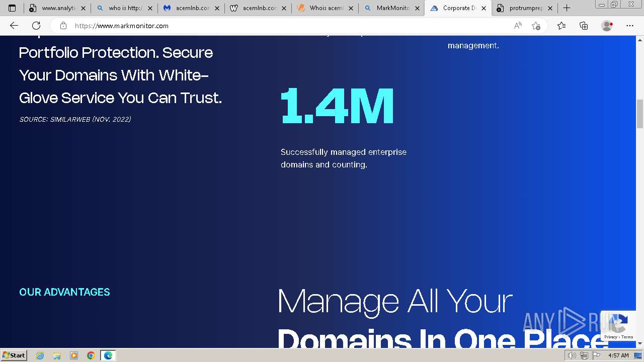Viewport: 644px width, 362px height.
Task: Open Edge Settings and more menu
Action: pyautogui.click(x=630, y=26)
